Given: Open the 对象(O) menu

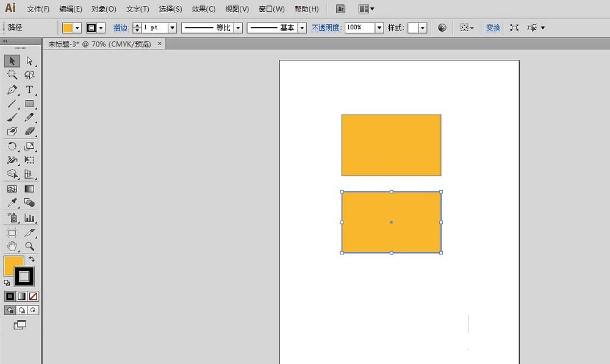Looking at the screenshot, I should (104, 9).
